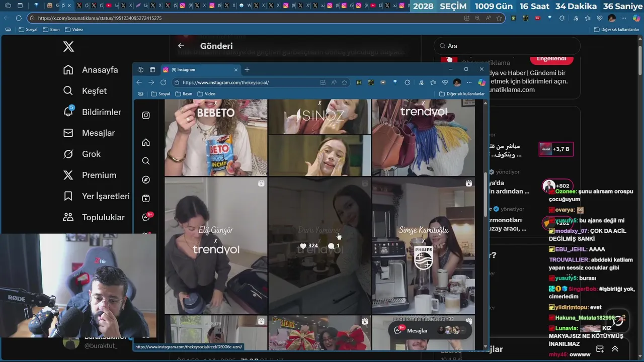Open profile avatar in back window toolbar
The image size is (644, 362).
pyautogui.click(x=612, y=18)
